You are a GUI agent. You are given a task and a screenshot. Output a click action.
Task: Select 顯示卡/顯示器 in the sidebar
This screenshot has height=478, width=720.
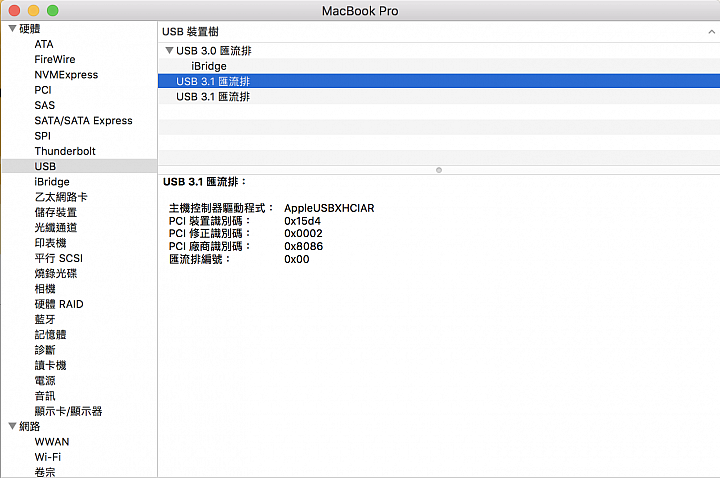(x=68, y=411)
